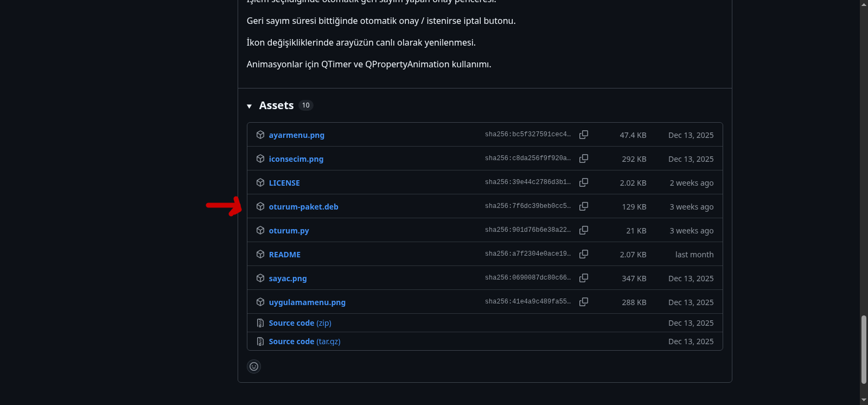Download Source code tar.gz archive
This screenshot has height=405, width=868.
(304, 341)
